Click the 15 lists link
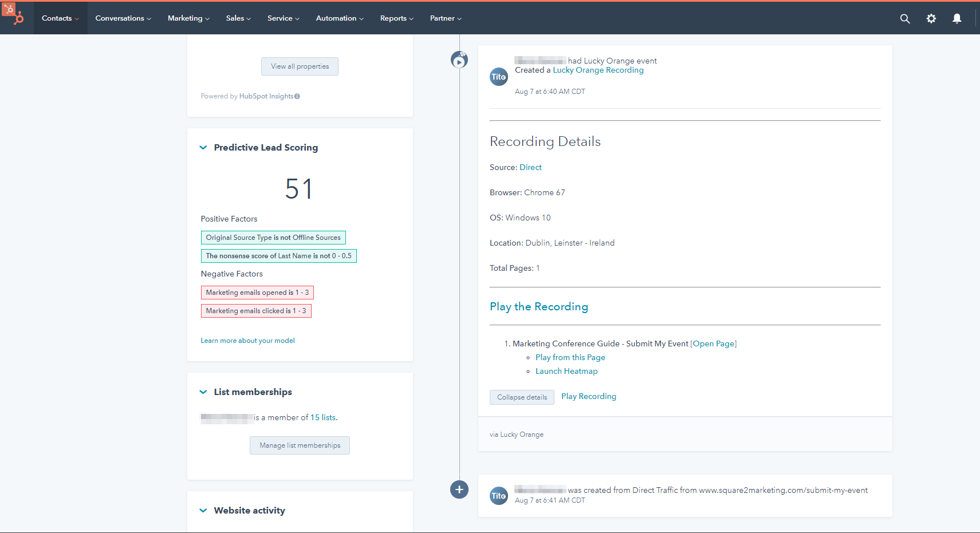This screenshot has height=533, width=980. click(x=324, y=417)
